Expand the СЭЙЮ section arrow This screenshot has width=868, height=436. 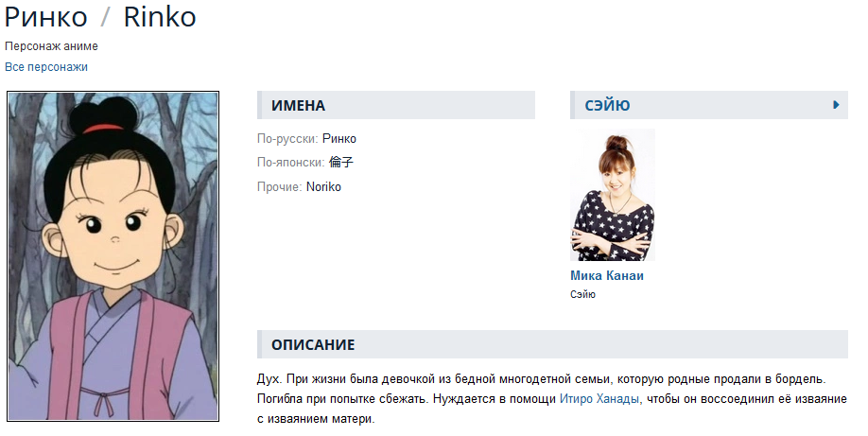[837, 105]
